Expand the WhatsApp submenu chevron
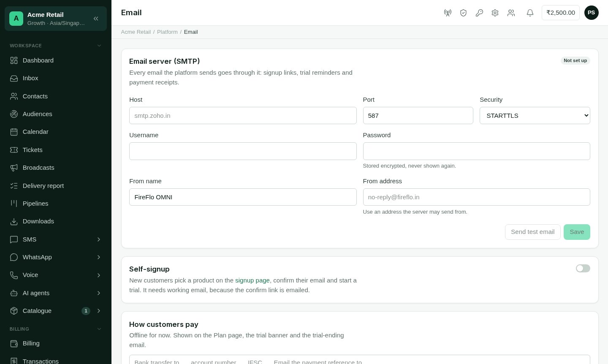This screenshot has height=364, width=608. pyautogui.click(x=99, y=257)
